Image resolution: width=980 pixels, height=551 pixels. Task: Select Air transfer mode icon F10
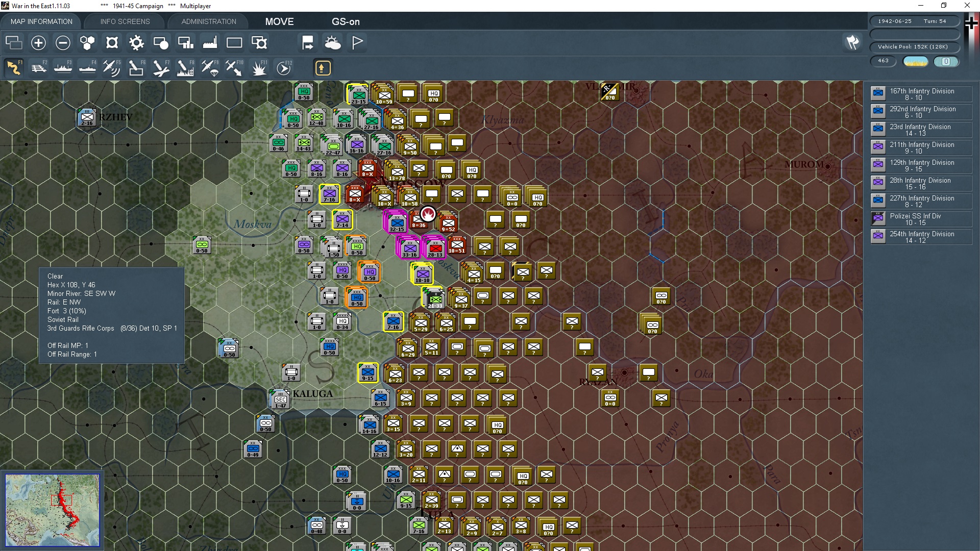(234, 68)
